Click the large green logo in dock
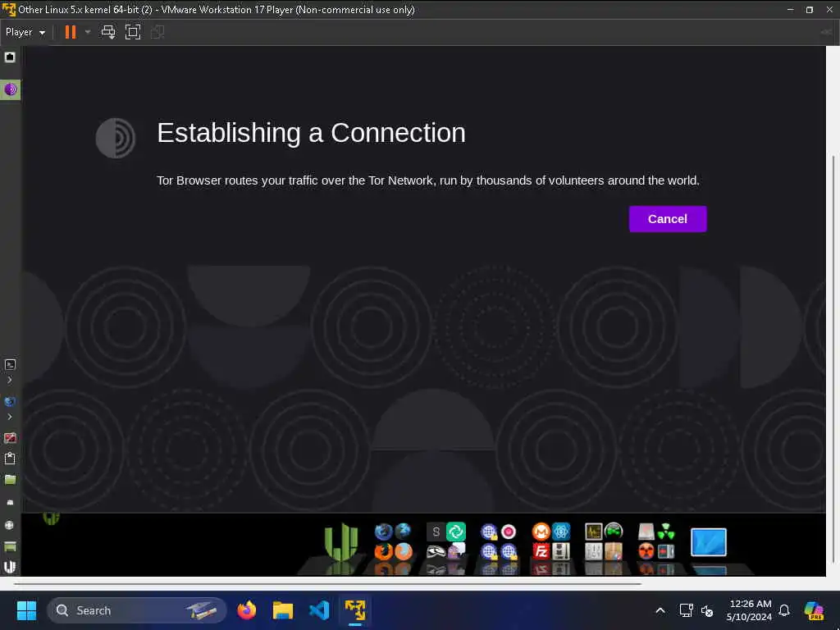The height and width of the screenshot is (630, 840). click(x=341, y=542)
